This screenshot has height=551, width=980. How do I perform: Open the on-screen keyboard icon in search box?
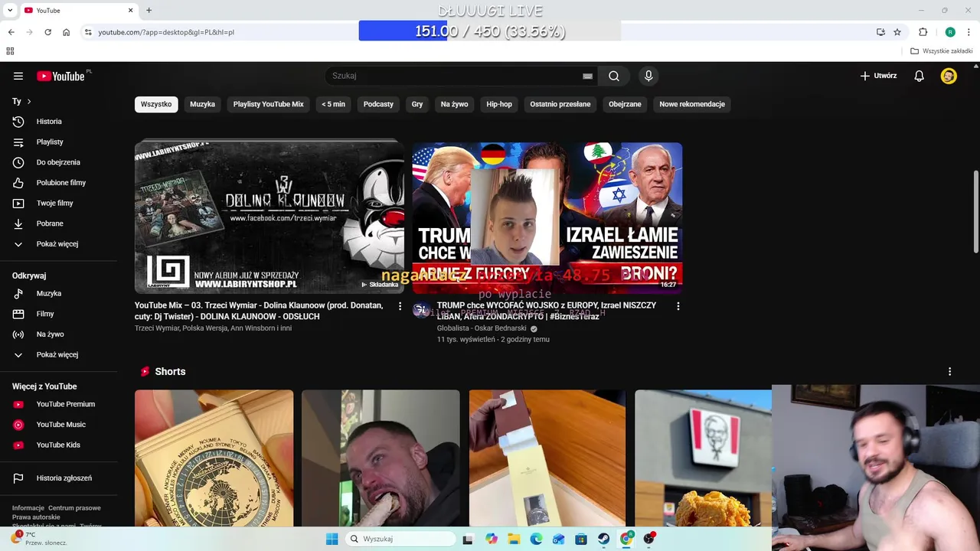(587, 76)
